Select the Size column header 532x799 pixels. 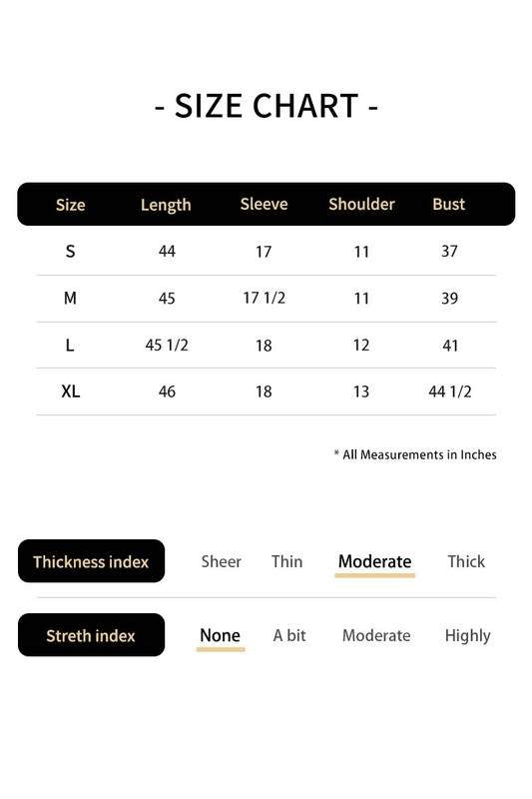(70, 205)
